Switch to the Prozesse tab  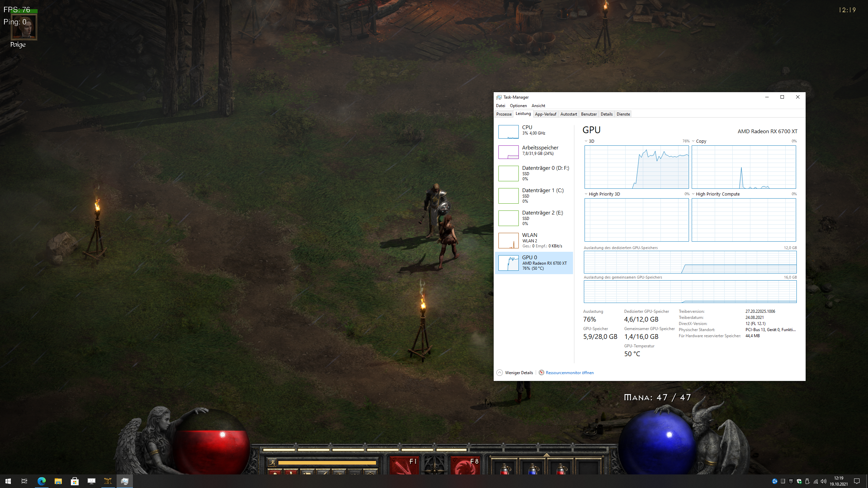point(504,114)
